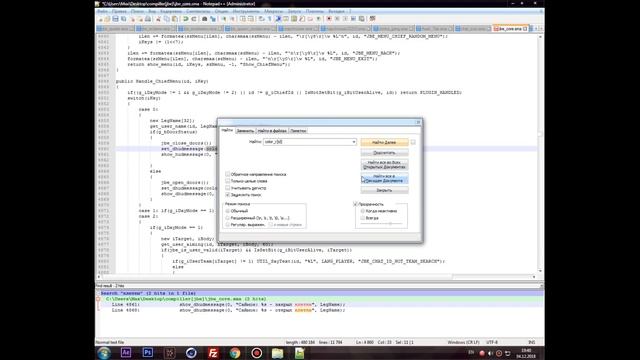This screenshot has width=640, height=360.
Task: Click the Закрыть button in dialog
Action: [x=384, y=190]
